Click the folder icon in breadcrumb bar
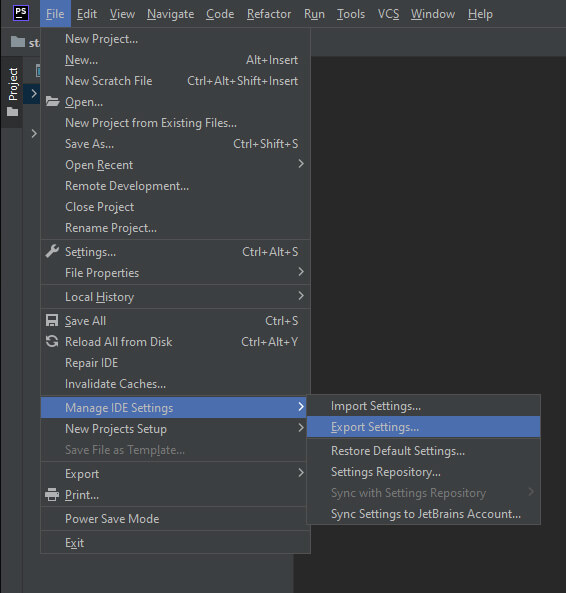Image resolution: width=566 pixels, height=593 pixels. (x=18, y=42)
